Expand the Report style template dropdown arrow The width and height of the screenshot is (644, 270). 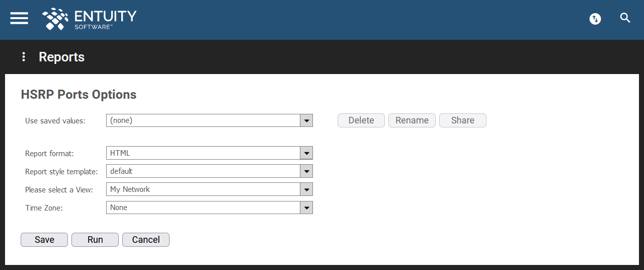pos(306,171)
